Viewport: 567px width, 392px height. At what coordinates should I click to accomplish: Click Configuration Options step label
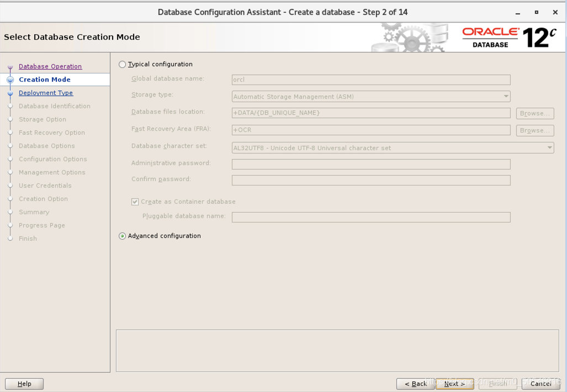[x=53, y=159]
